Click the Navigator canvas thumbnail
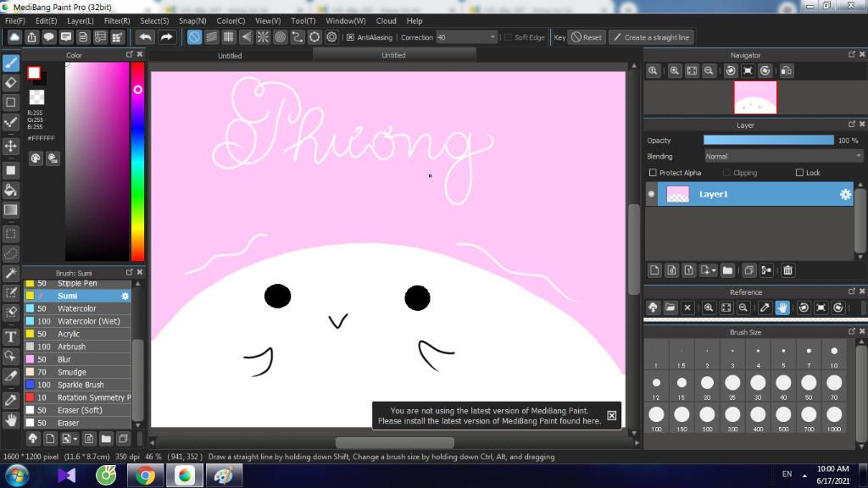Screen dimensions: 868x488 point(755,97)
